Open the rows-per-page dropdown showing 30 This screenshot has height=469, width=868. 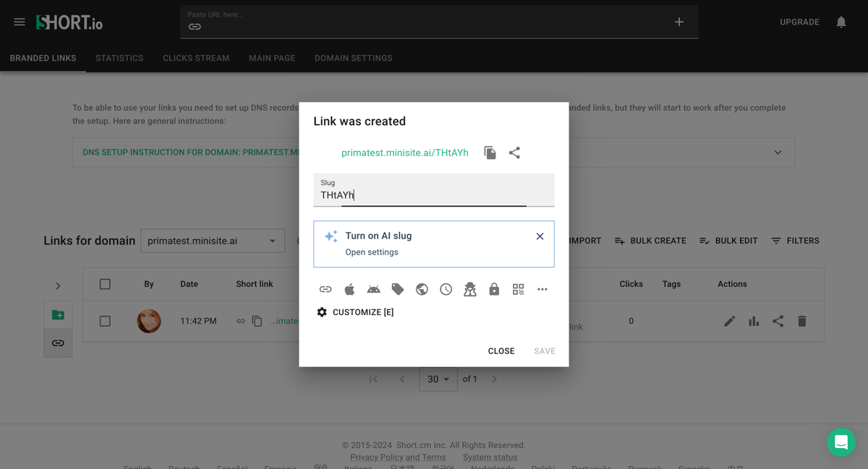[438, 379]
